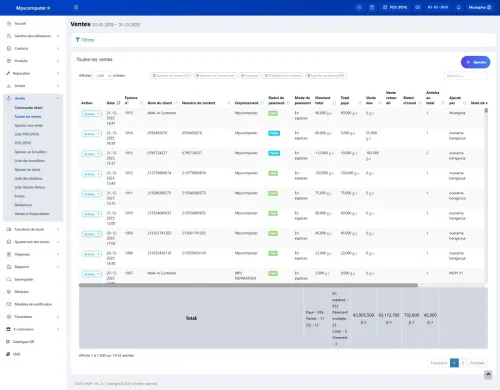Image resolution: width=500 pixels, height=390 pixels.
Task: Click the Prochain pagination button
Action: click(x=477, y=363)
